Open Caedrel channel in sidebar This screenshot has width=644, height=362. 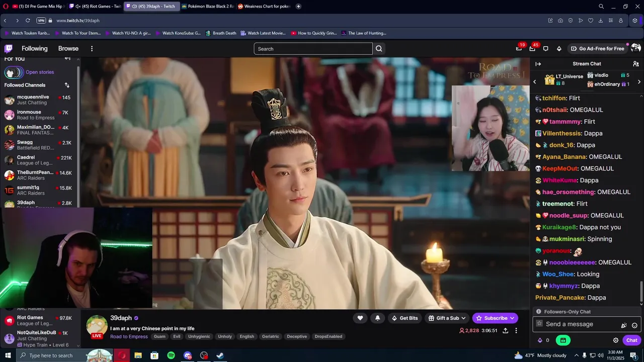[40, 160]
